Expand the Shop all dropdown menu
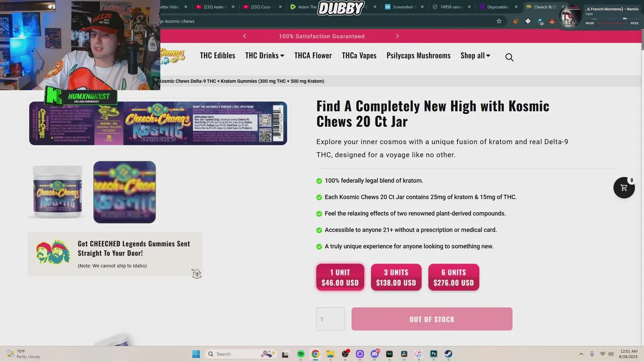 tap(475, 55)
